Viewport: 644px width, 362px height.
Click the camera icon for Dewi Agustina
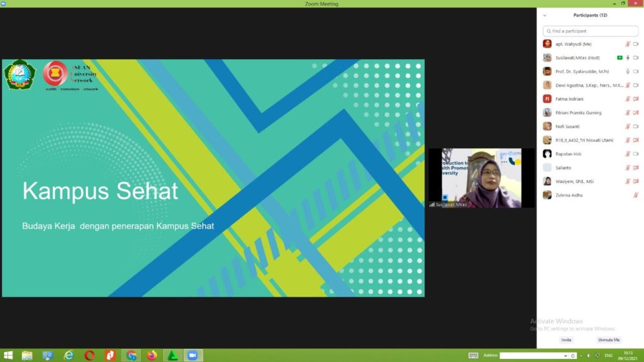pos(636,85)
